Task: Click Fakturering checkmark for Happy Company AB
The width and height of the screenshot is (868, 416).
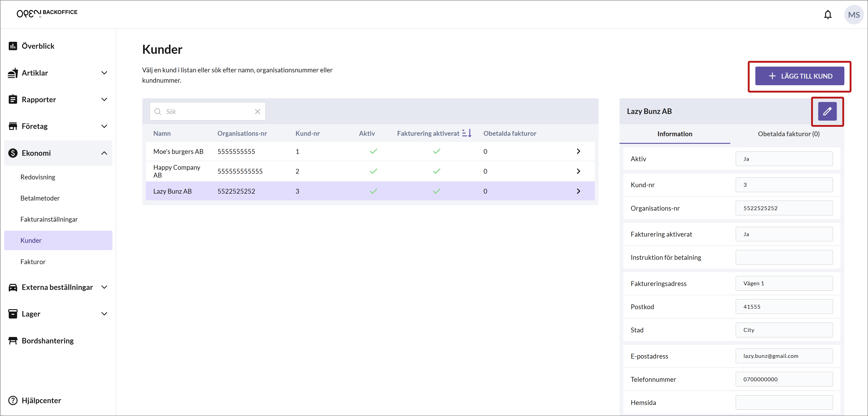Action: click(x=436, y=171)
